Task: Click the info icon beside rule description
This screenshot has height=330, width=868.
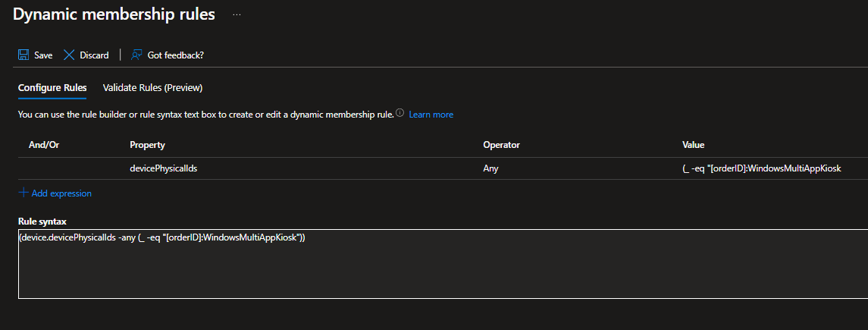Action: [x=400, y=114]
